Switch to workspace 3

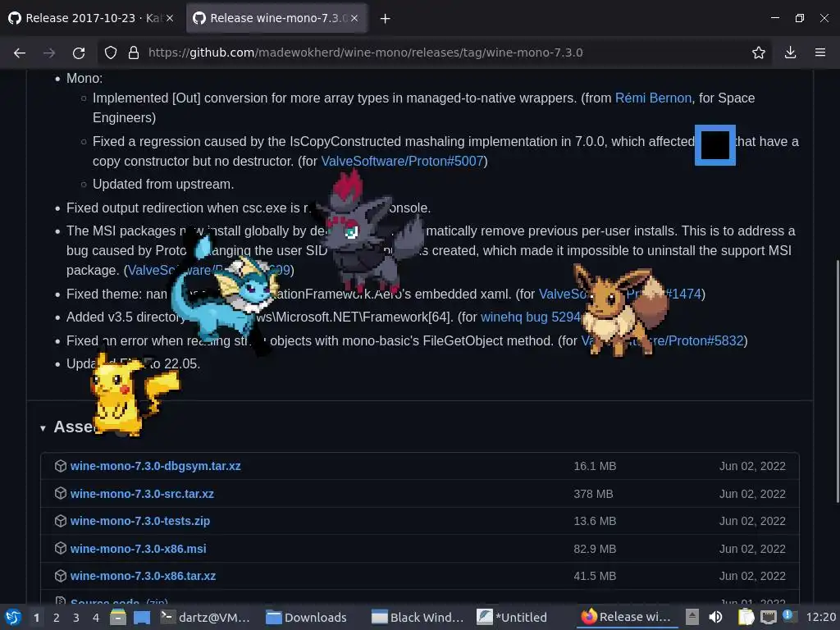[x=76, y=618]
